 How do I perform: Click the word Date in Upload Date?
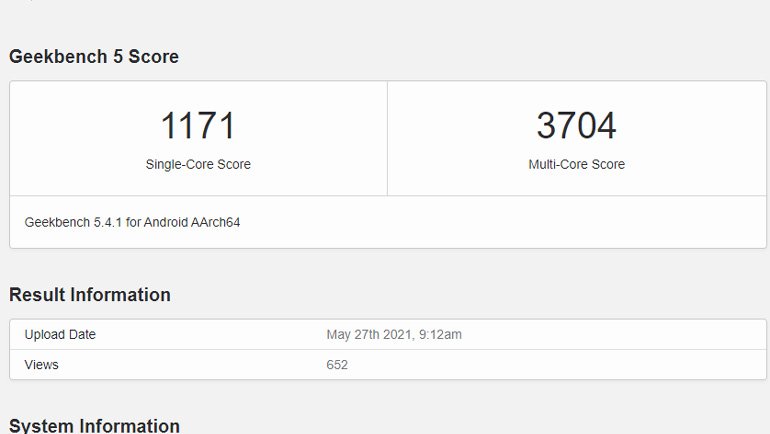(81, 335)
